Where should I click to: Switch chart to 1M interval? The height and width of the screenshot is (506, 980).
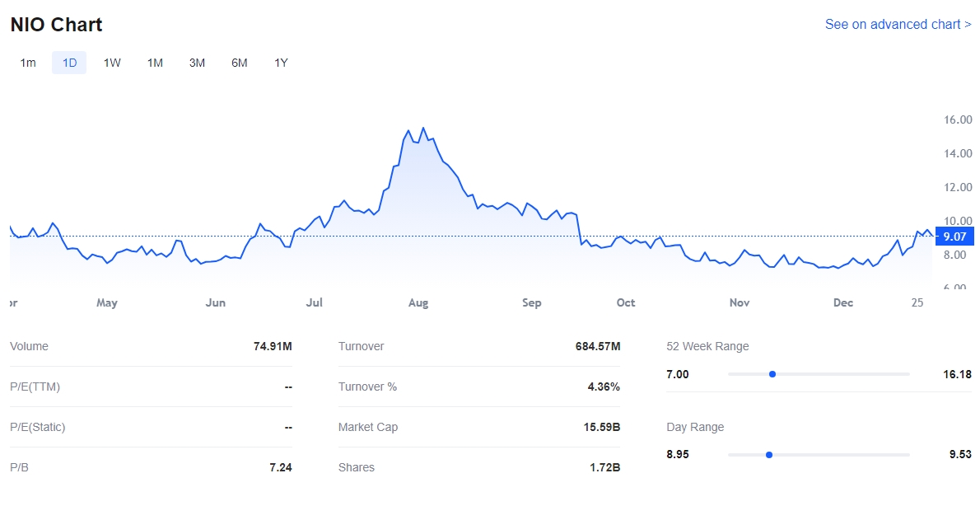pyautogui.click(x=155, y=63)
